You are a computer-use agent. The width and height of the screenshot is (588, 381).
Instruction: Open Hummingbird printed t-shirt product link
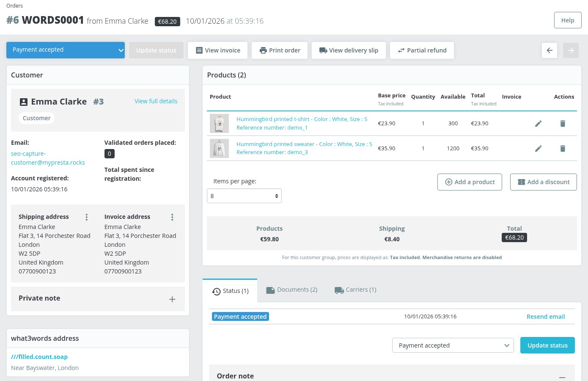tap(302, 123)
